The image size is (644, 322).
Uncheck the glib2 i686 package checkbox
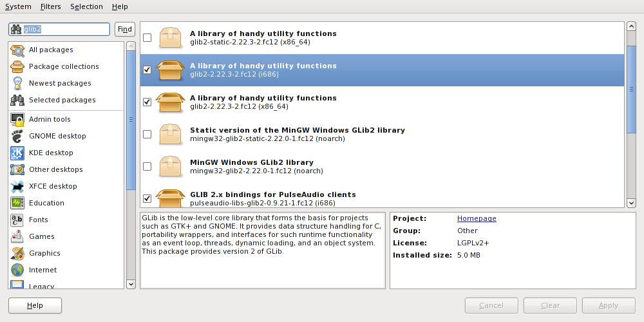(x=147, y=70)
